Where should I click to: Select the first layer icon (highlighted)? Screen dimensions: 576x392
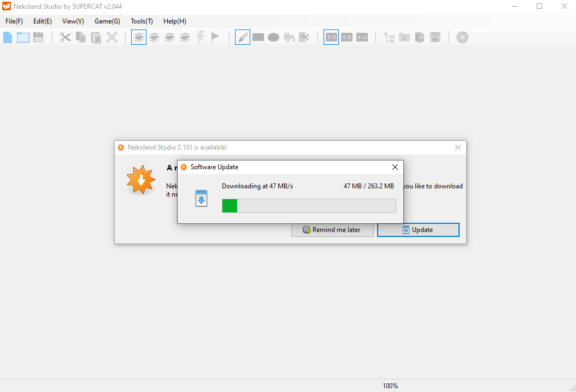tap(139, 37)
